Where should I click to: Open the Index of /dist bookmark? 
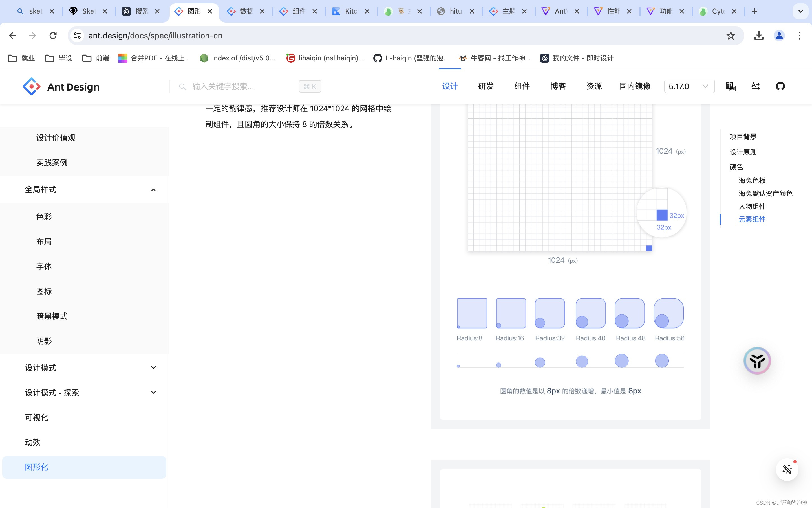[239, 58]
